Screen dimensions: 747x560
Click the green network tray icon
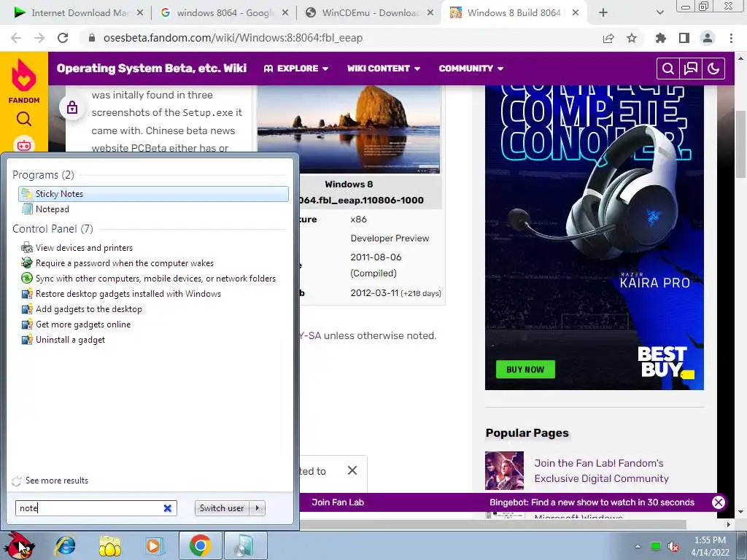coord(656,546)
